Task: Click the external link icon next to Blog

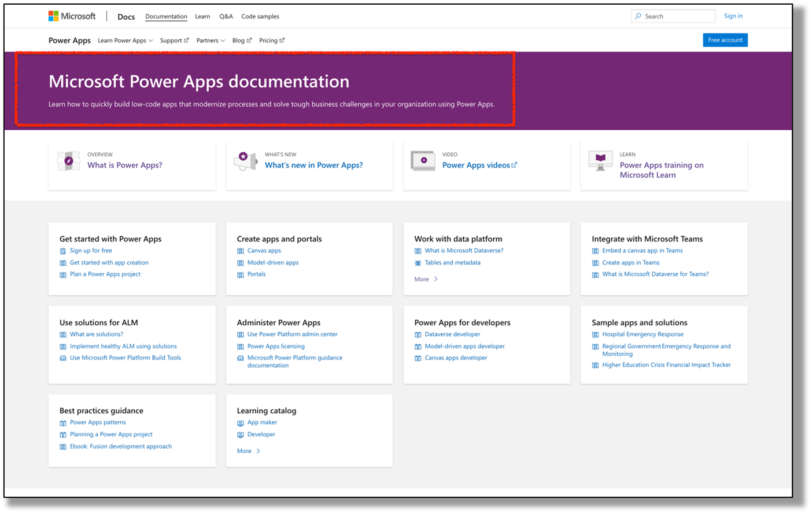Action: tap(249, 41)
